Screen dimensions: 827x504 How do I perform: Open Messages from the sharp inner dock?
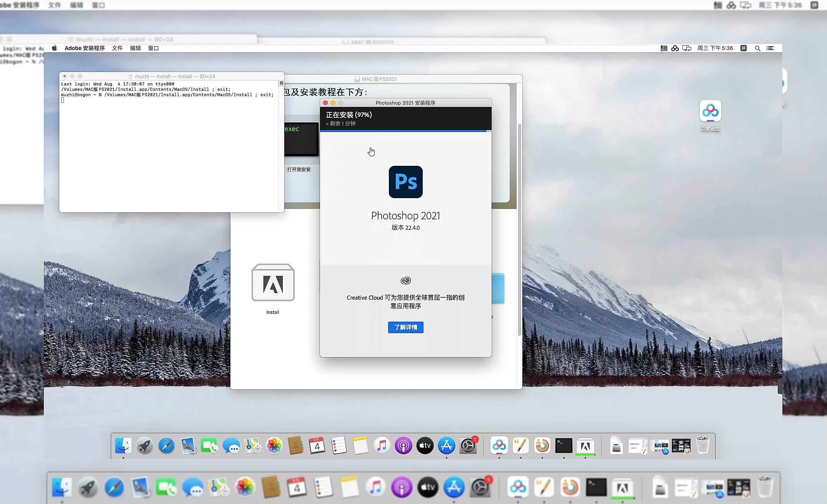(231, 446)
